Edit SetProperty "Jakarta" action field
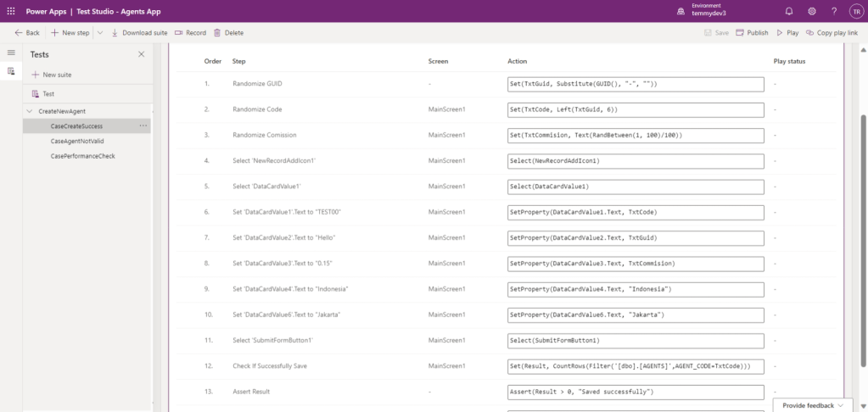 [x=636, y=315]
